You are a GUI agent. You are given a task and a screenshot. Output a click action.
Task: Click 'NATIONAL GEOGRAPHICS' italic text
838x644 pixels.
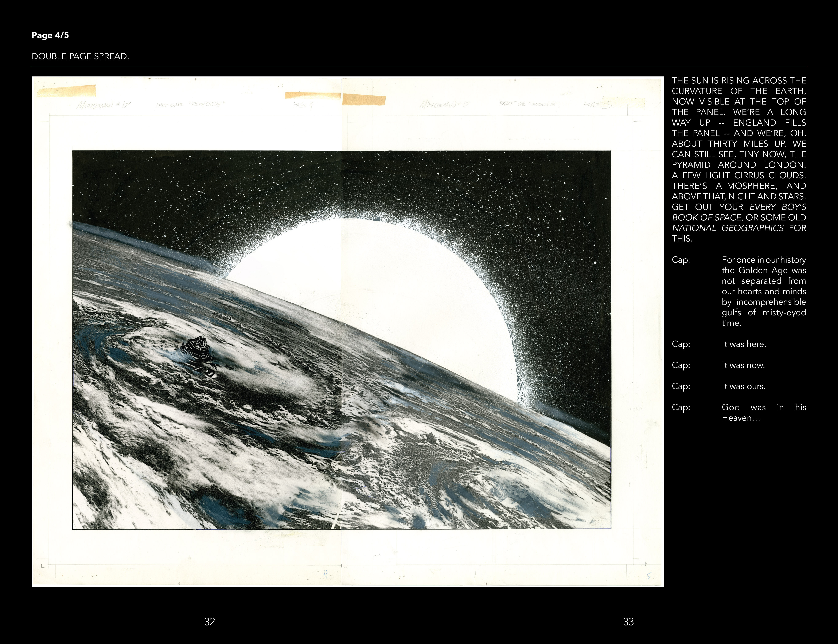728,228
